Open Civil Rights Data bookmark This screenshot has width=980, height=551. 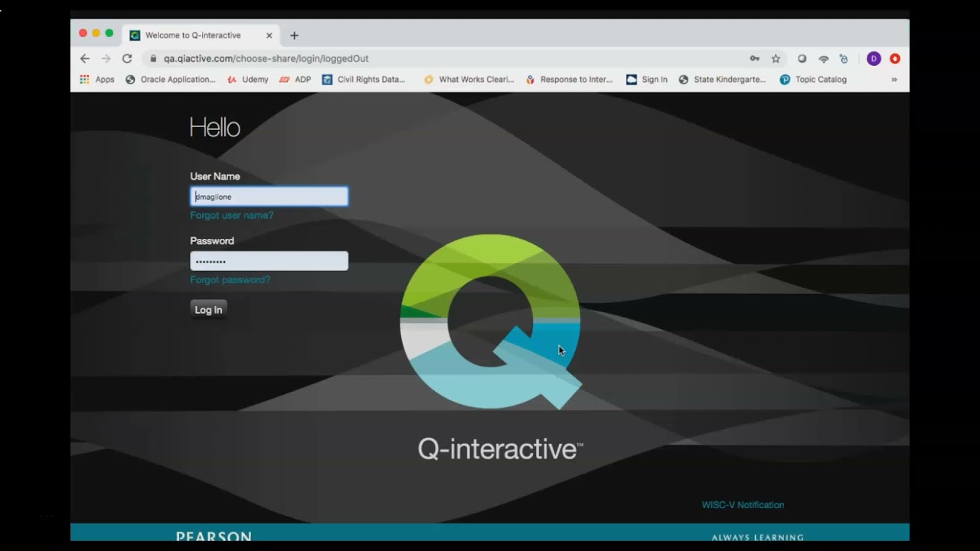[364, 80]
